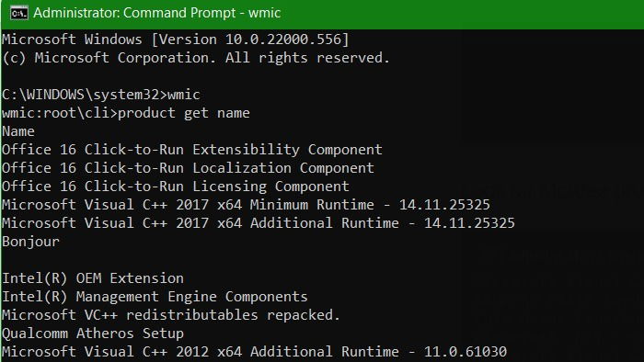Screen dimensions: 644x362
Task: Click the 'Name' column header output
Action: (18, 131)
